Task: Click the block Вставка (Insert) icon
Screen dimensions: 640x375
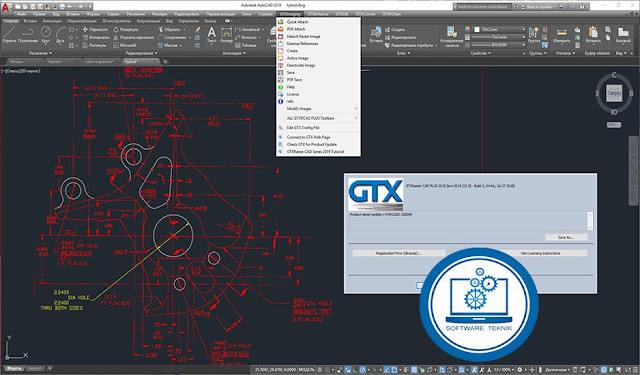Action: [376, 34]
